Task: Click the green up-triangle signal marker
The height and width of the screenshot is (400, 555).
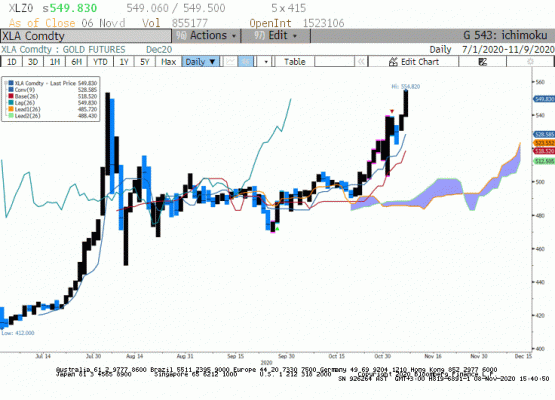Action: click(x=277, y=229)
